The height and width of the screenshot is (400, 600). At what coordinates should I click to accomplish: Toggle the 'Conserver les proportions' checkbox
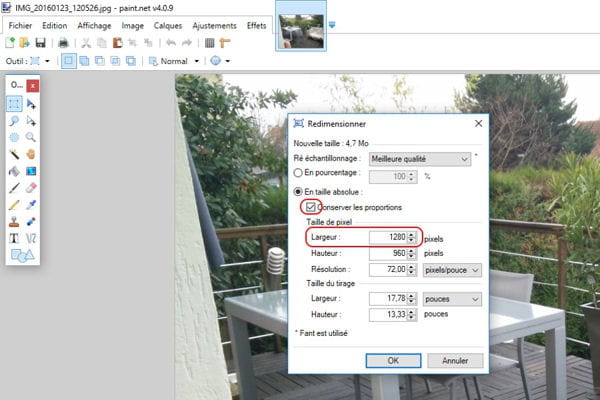pyautogui.click(x=310, y=207)
